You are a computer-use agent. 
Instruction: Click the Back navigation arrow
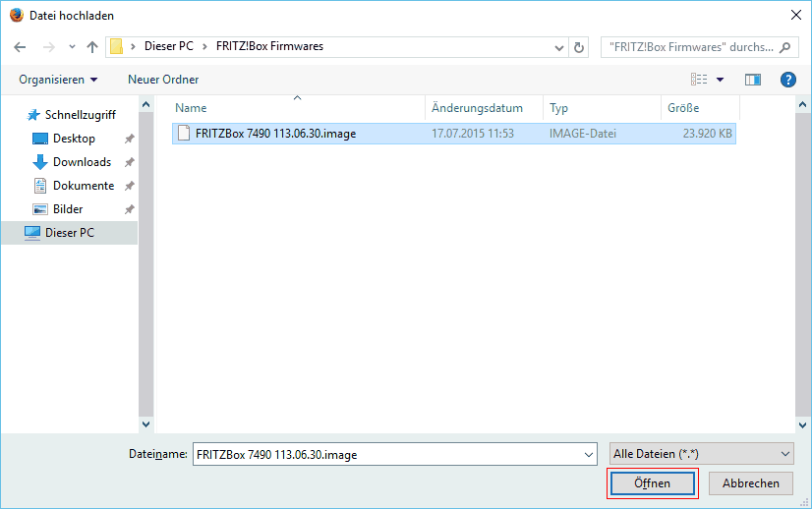tap(20, 47)
